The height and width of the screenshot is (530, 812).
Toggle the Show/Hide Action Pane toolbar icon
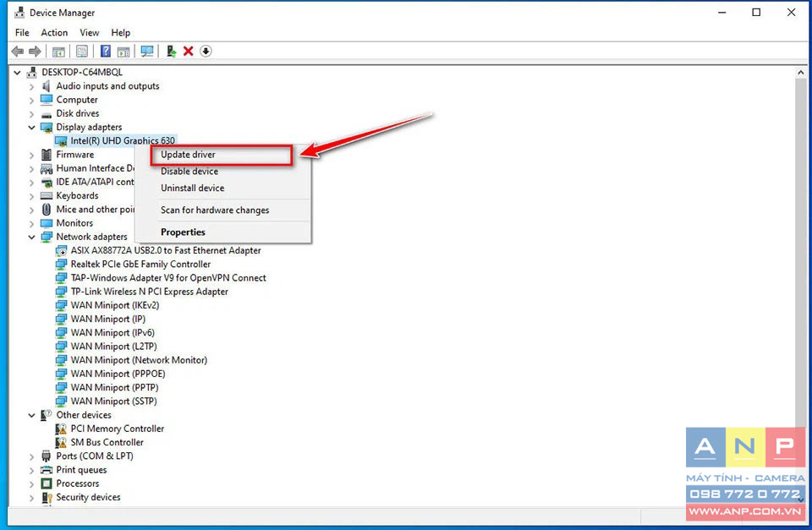[123, 52]
